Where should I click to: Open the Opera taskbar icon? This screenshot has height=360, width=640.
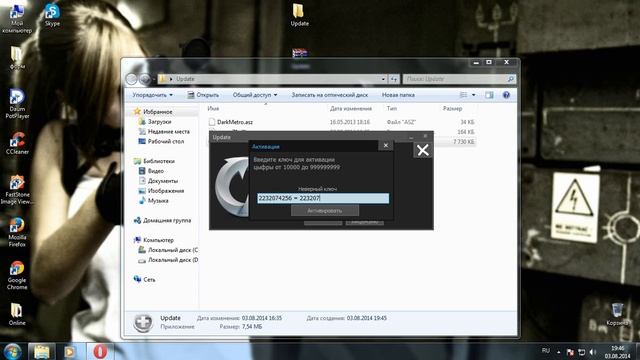[x=100, y=351]
